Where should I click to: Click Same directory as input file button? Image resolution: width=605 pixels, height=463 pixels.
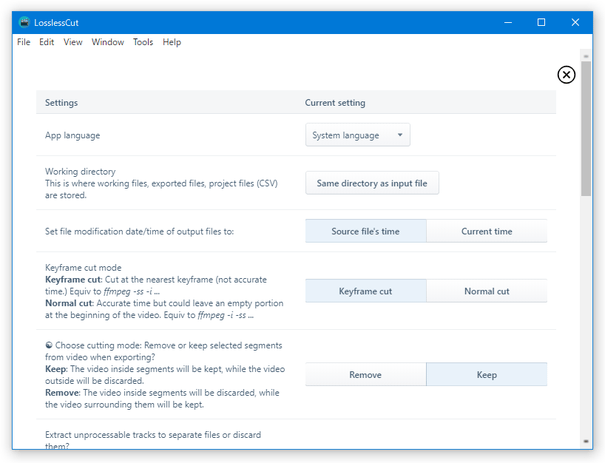pos(372,183)
